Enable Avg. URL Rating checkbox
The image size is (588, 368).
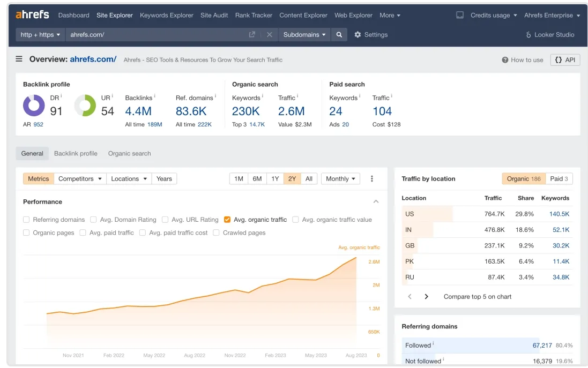165,220
